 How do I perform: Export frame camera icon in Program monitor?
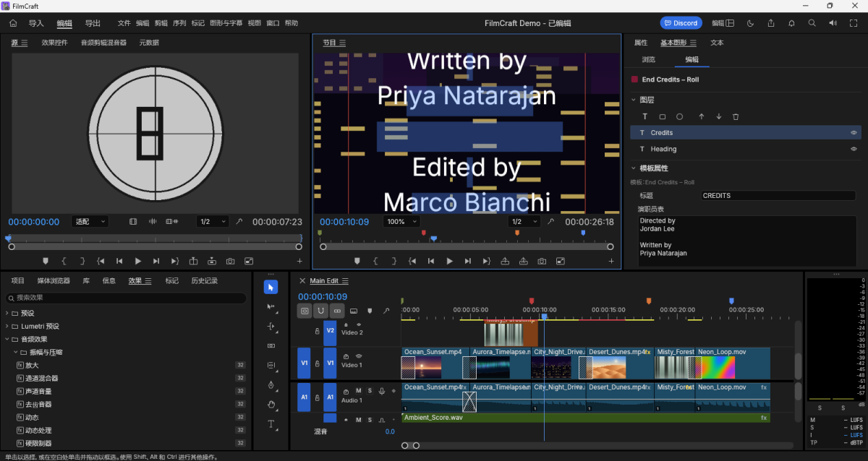tap(542, 261)
